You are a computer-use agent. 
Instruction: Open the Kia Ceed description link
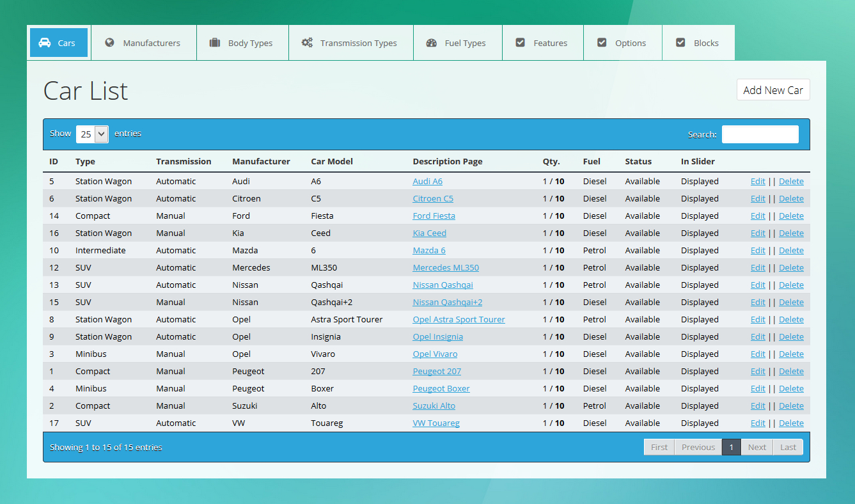tap(430, 233)
